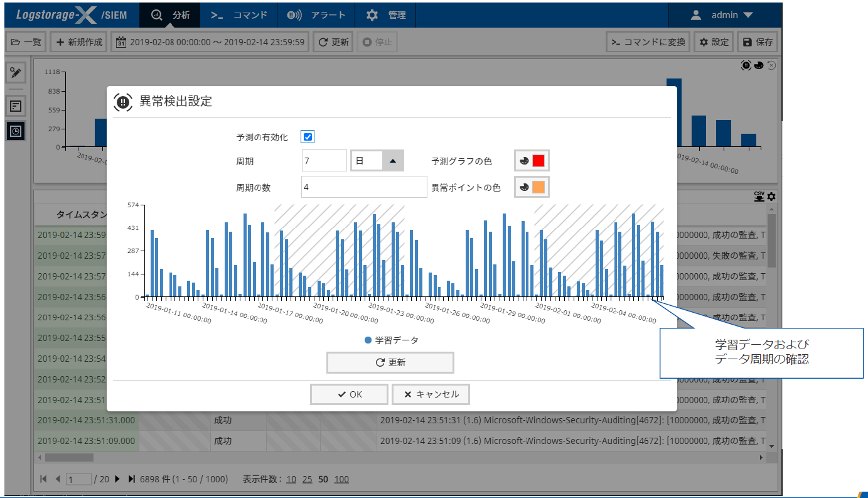Set display count to 100 entries
Viewport: 868px width, 498px height.
tap(341, 479)
